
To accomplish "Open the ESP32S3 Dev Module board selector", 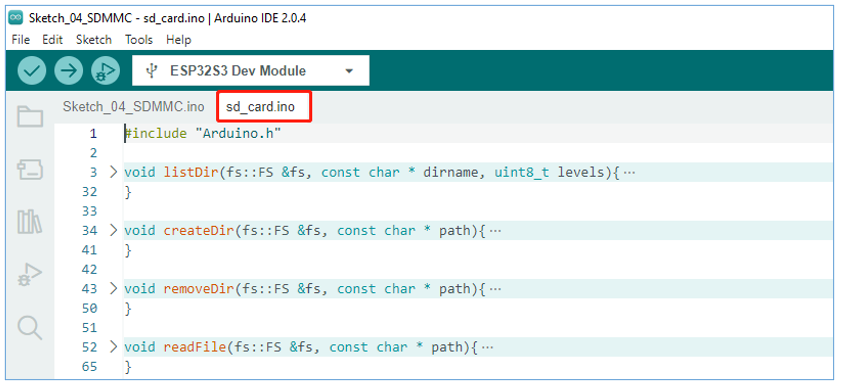I will click(x=250, y=70).
